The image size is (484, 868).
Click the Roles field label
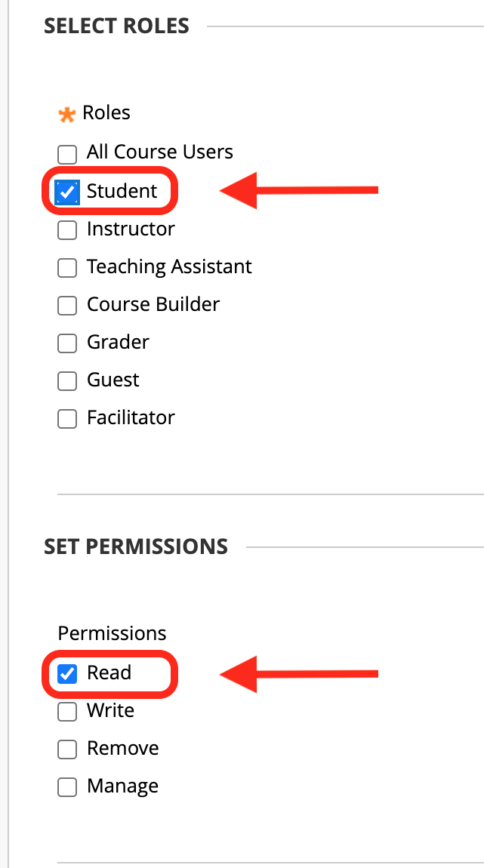coord(106,113)
